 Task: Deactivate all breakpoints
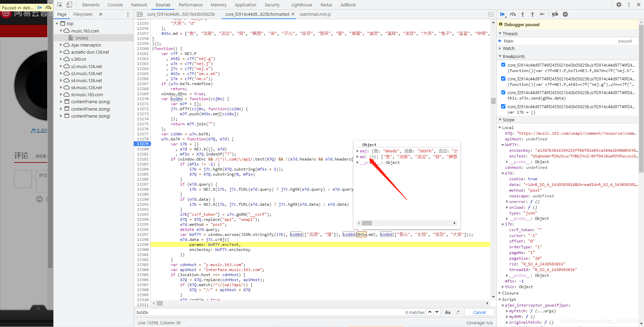coord(555,14)
